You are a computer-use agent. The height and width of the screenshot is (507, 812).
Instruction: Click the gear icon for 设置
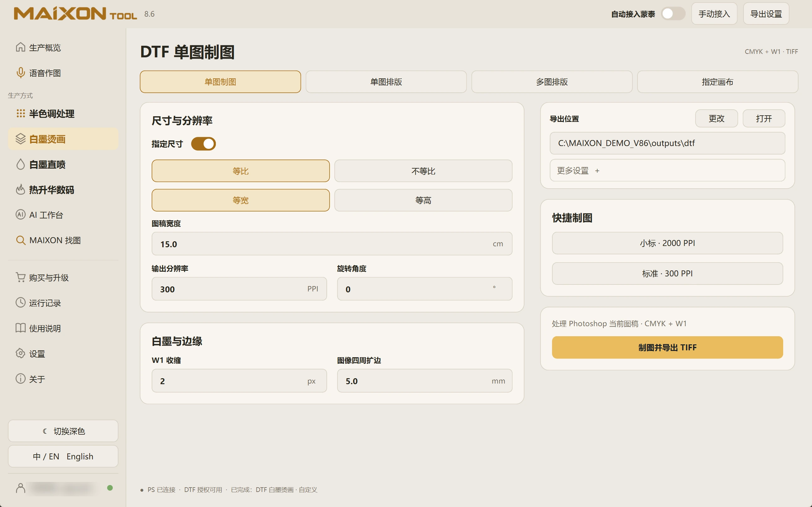coord(20,353)
